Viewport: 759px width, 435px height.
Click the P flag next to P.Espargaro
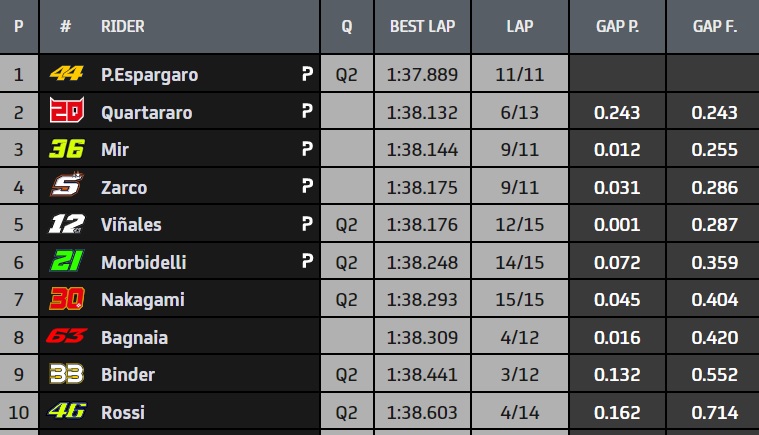(306, 75)
